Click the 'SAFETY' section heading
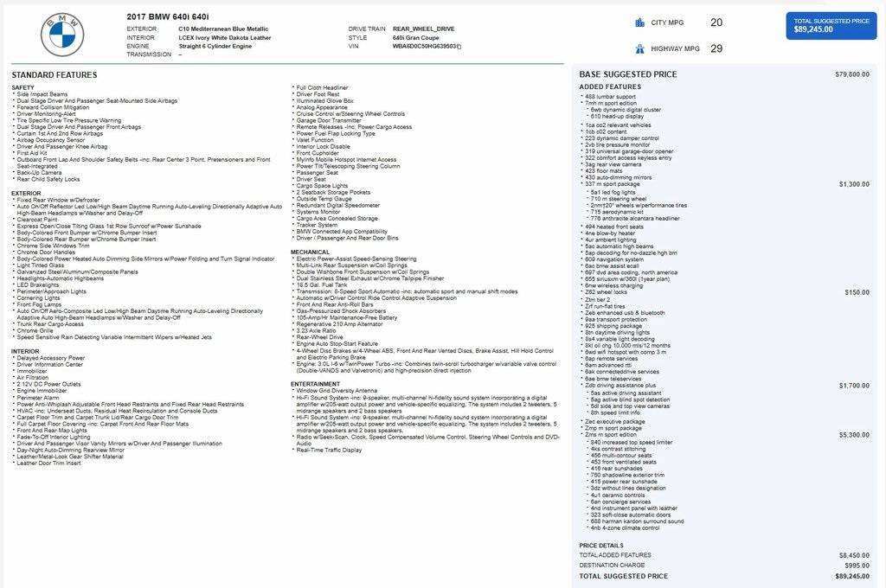 (x=22, y=87)
